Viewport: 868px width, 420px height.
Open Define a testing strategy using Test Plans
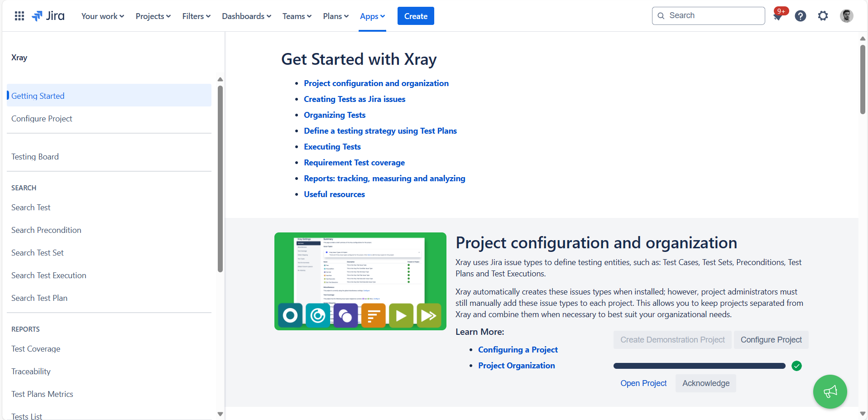point(380,131)
